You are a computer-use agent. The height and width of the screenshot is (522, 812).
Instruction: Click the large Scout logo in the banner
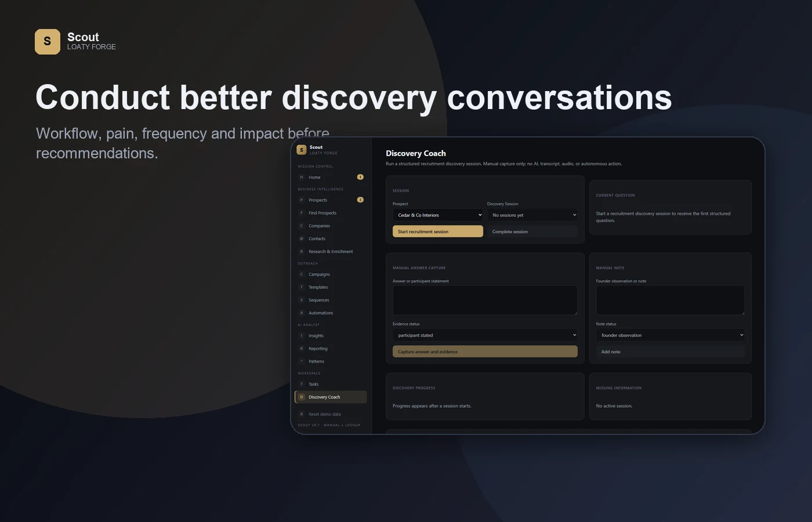pos(48,42)
